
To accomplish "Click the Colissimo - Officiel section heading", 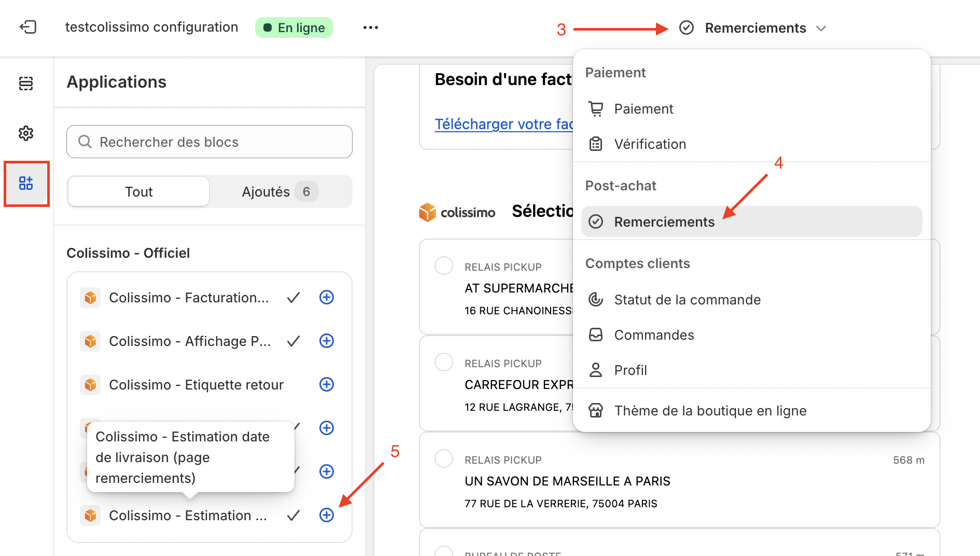I will click(128, 253).
